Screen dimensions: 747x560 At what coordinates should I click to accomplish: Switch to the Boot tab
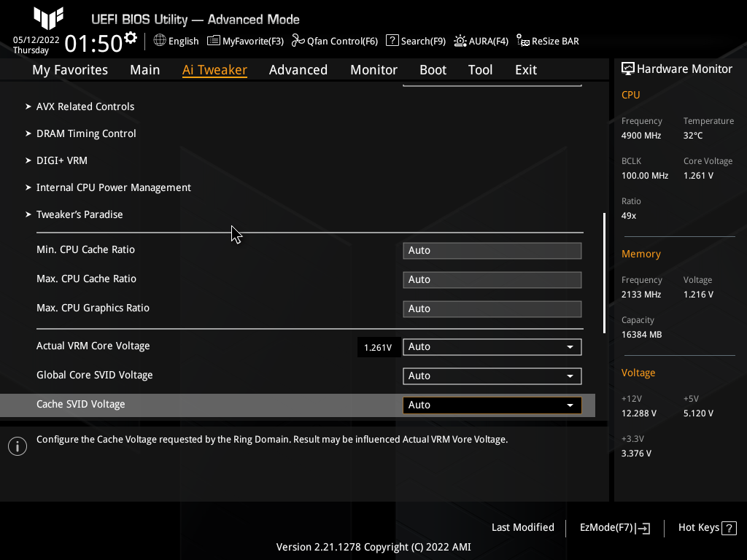pos(433,70)
